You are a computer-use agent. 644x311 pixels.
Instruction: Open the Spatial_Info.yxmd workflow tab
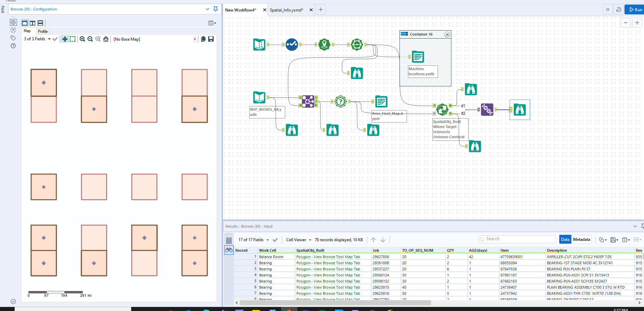coord(287,10)
